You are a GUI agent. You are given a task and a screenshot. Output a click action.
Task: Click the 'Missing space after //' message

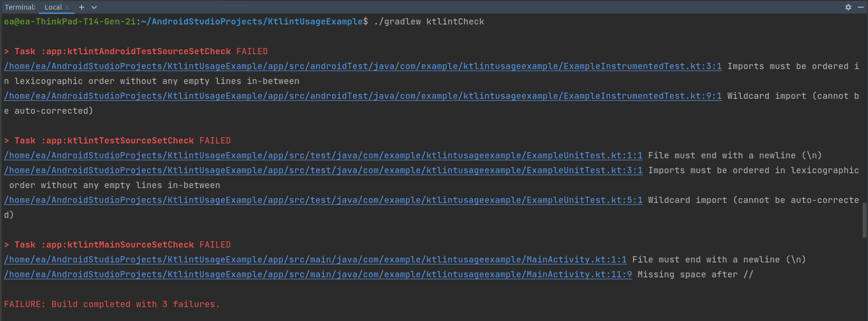click(695, 274)
